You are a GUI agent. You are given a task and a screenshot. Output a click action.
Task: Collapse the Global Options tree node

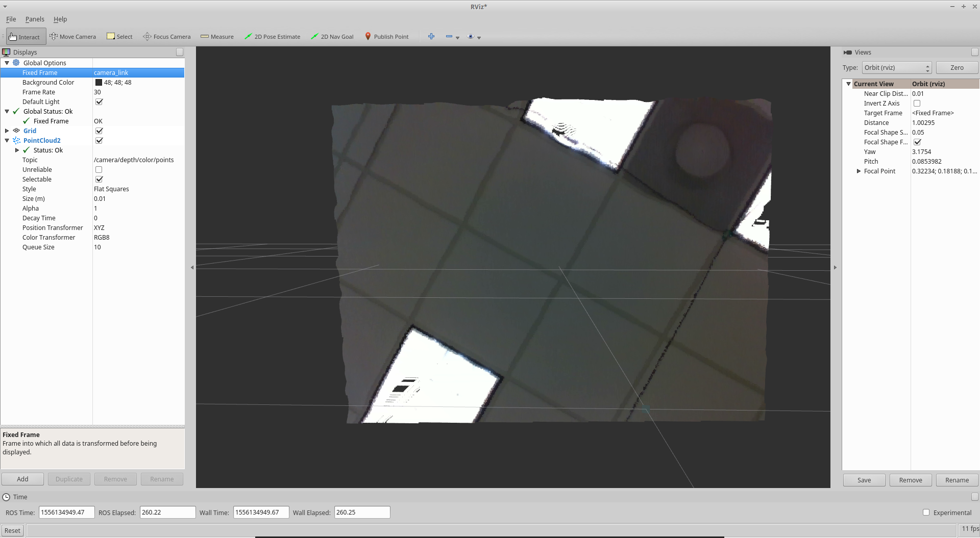pos(7,63)
